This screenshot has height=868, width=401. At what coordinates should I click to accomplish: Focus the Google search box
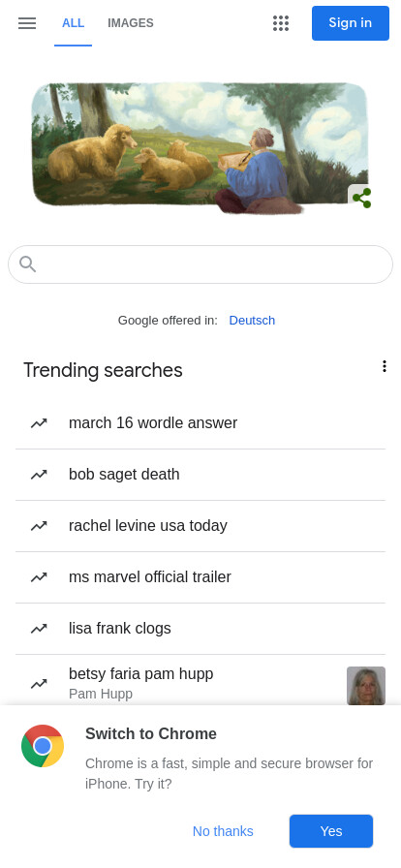[x=200, y=264]
